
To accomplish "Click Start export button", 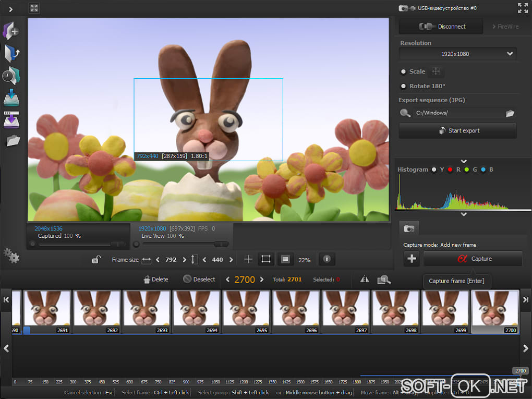I will [458, 130].
